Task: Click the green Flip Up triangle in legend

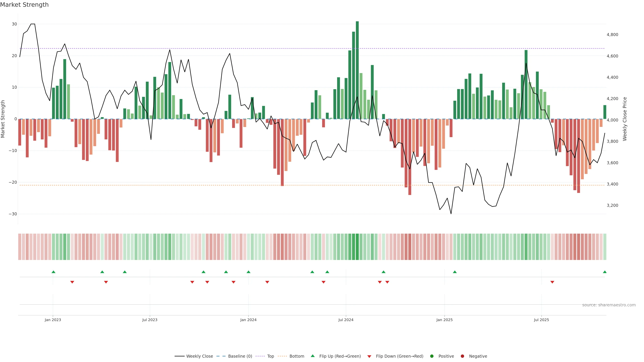Action: [312, 356]
